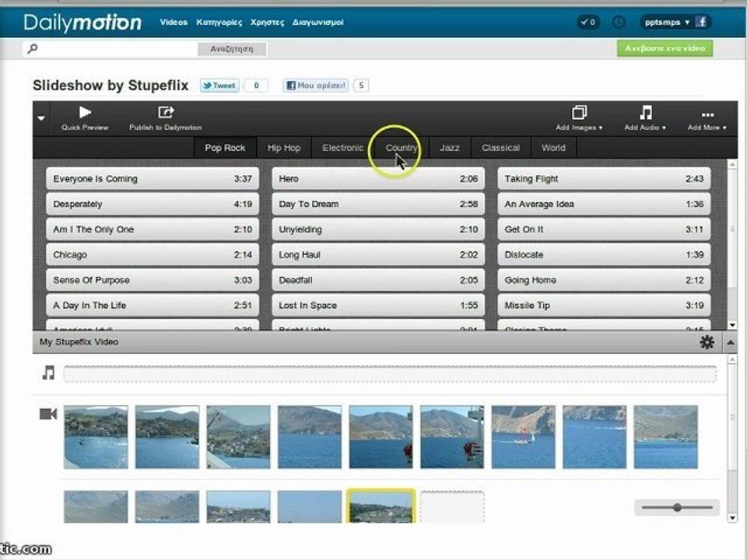Choose the song Am I The Only One
The width and height of the screenshot is (747, 560).
point(153,229)
